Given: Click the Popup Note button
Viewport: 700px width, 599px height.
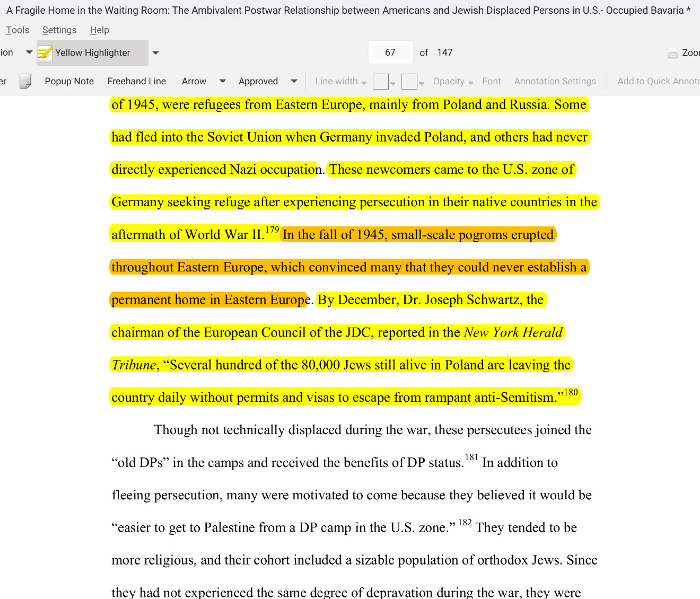Looking at the screenshot, I should (69, 81).
